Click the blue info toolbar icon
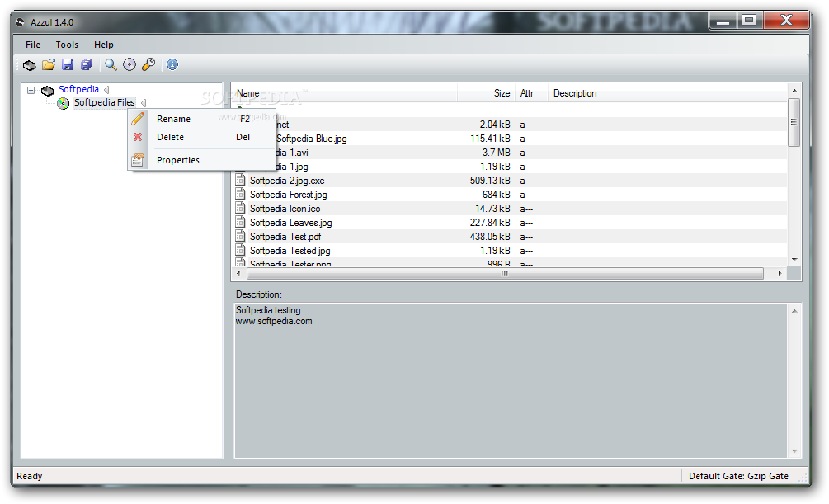This screenshot has height=504, width=829. [172, 64]
